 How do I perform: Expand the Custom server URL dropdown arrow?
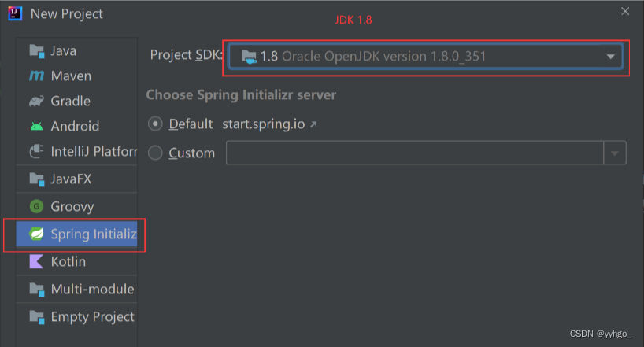click(615, 153)
